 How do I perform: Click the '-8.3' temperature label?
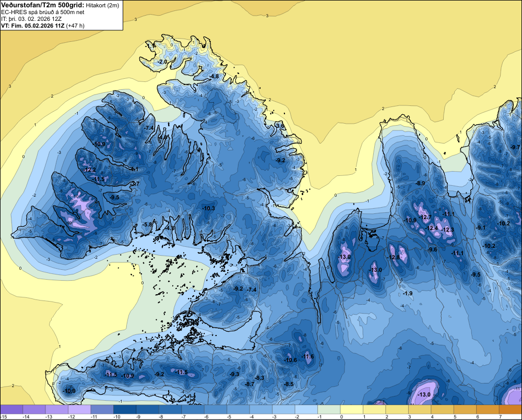pyautogui.click(x=259, y=378)
